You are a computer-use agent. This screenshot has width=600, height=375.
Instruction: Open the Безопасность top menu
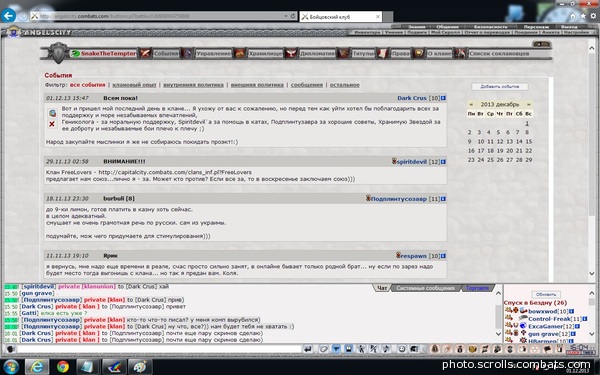tap(491, 27)
